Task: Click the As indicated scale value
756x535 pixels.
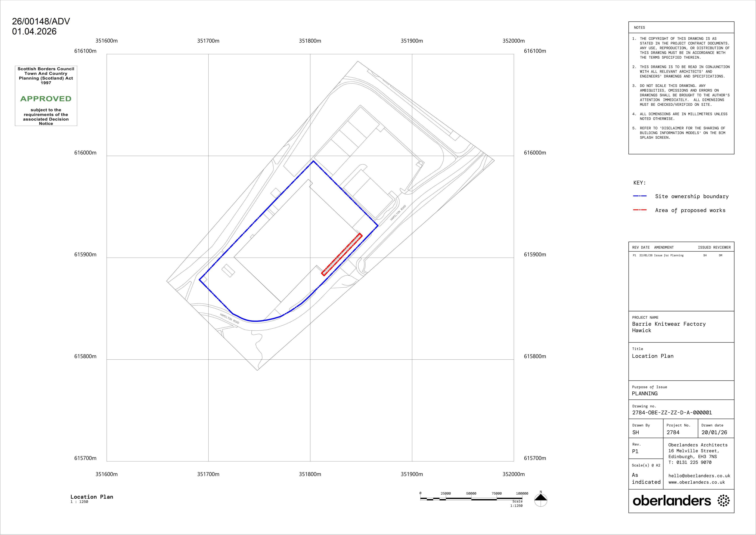Action: pos(646,479)
